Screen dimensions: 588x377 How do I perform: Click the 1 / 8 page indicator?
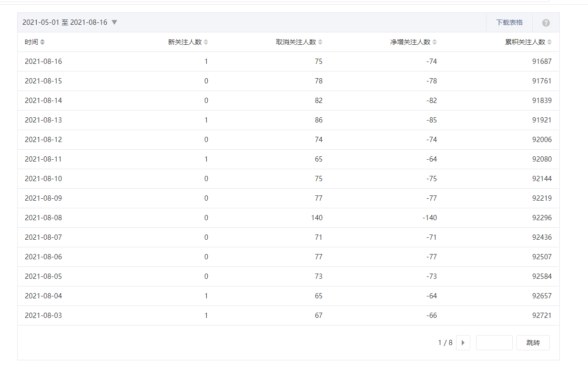point(445,343)
